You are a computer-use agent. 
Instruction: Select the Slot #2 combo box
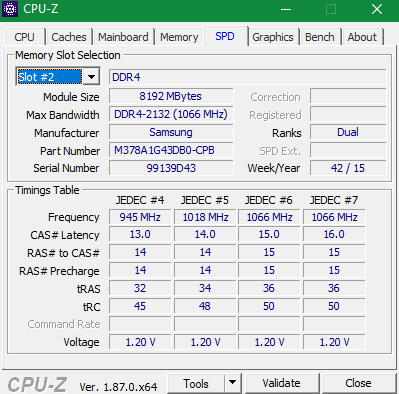coord(57,77)
